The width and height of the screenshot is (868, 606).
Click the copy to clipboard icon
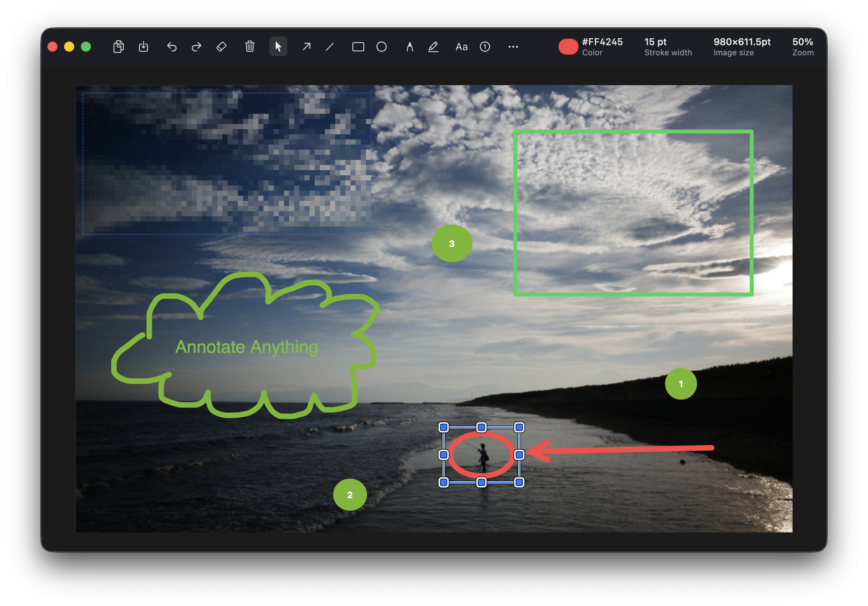click(119, 47)
